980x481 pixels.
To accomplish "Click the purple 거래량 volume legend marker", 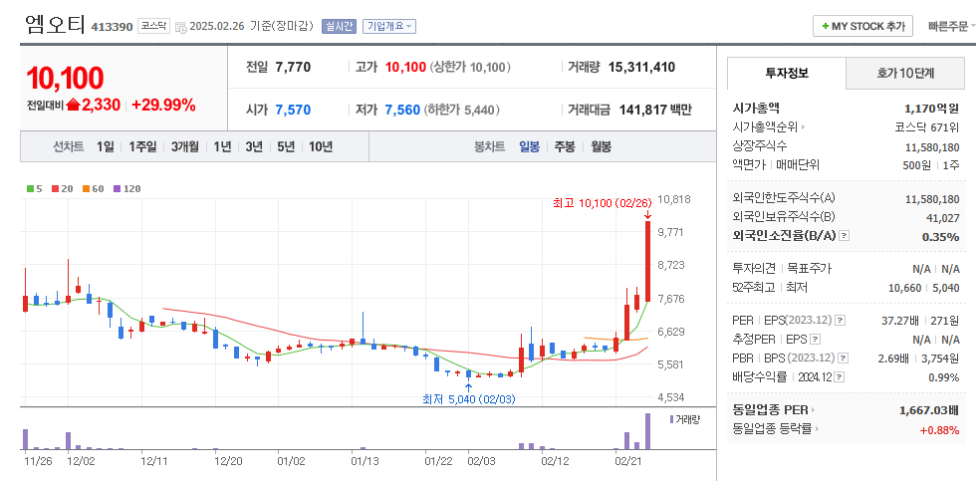I will click(672, 418).
